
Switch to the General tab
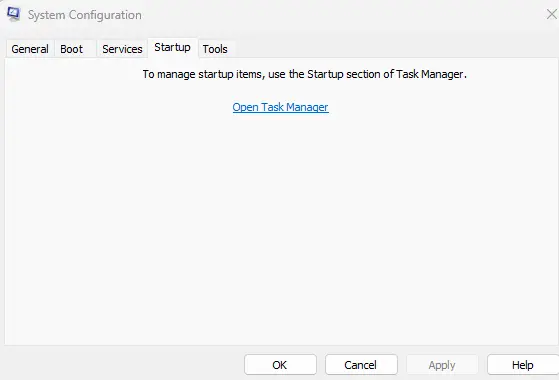(x=30, y=49)
